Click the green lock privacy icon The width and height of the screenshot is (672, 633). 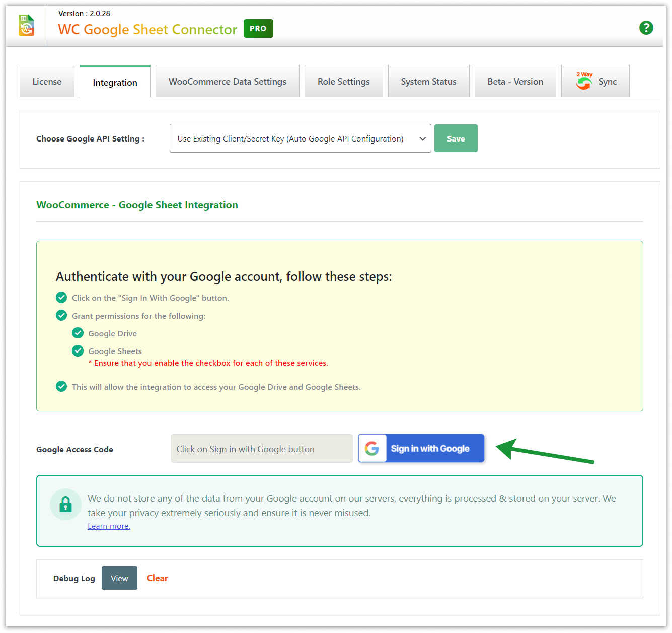click(x=65, y=504)
